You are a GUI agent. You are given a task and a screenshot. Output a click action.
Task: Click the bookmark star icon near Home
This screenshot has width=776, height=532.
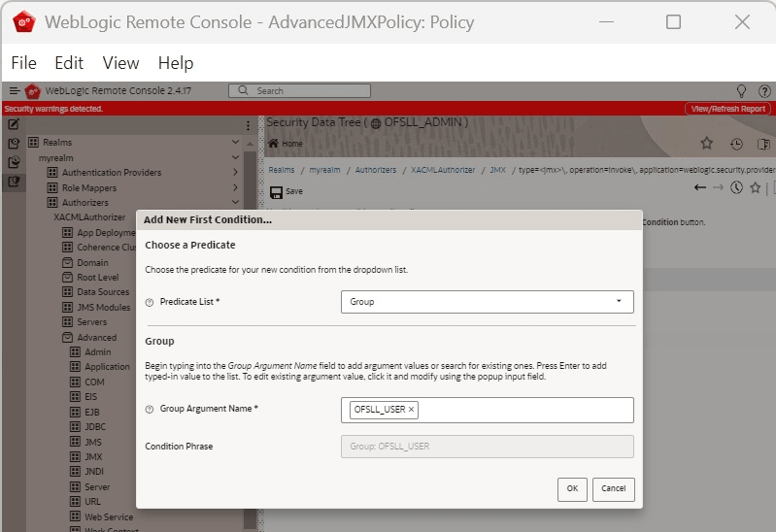(707, 144)
